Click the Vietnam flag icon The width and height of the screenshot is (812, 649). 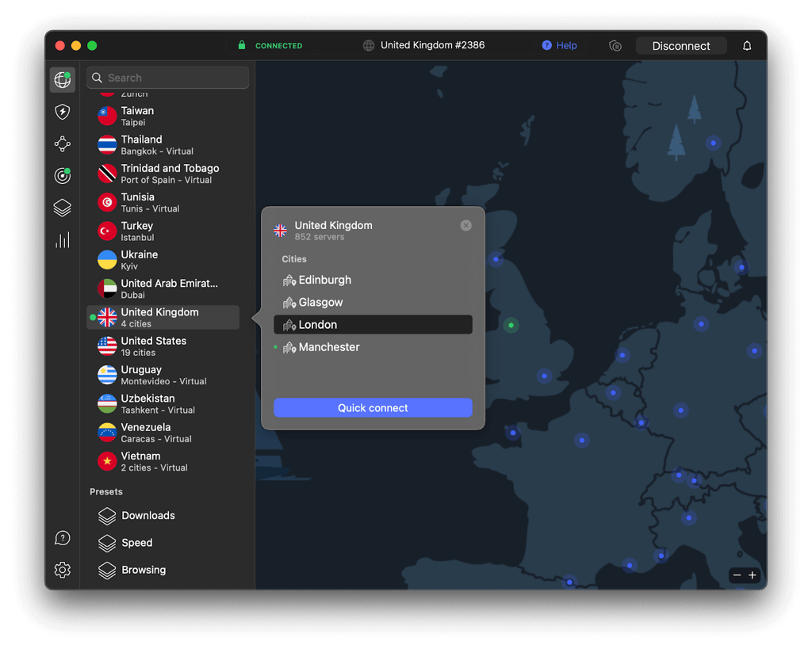click(107, 461)
